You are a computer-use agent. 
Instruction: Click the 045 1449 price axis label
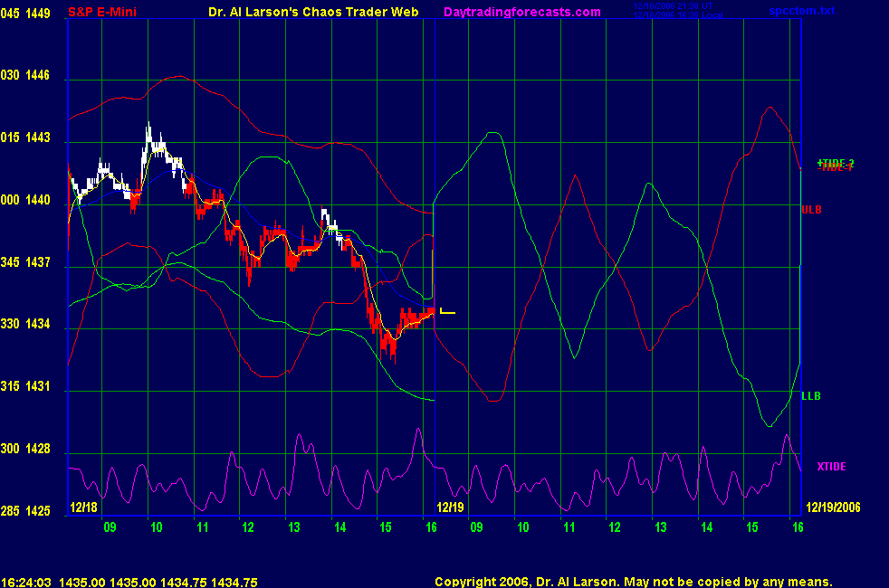click(25, 13)
